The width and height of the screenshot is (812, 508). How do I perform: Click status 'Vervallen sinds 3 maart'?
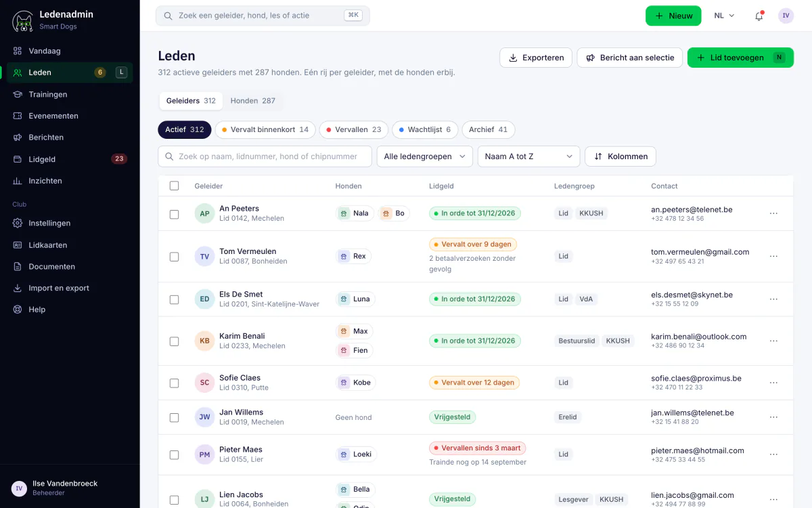tap(477, 448)
